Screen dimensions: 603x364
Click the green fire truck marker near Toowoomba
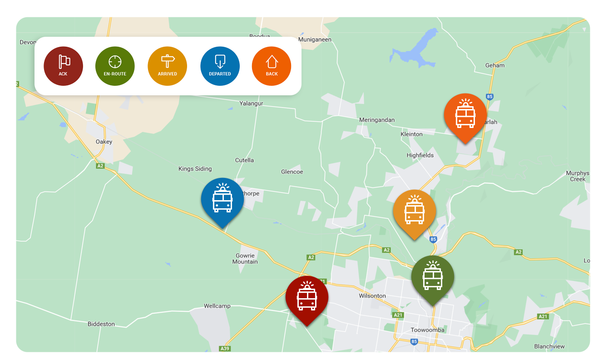432,277
